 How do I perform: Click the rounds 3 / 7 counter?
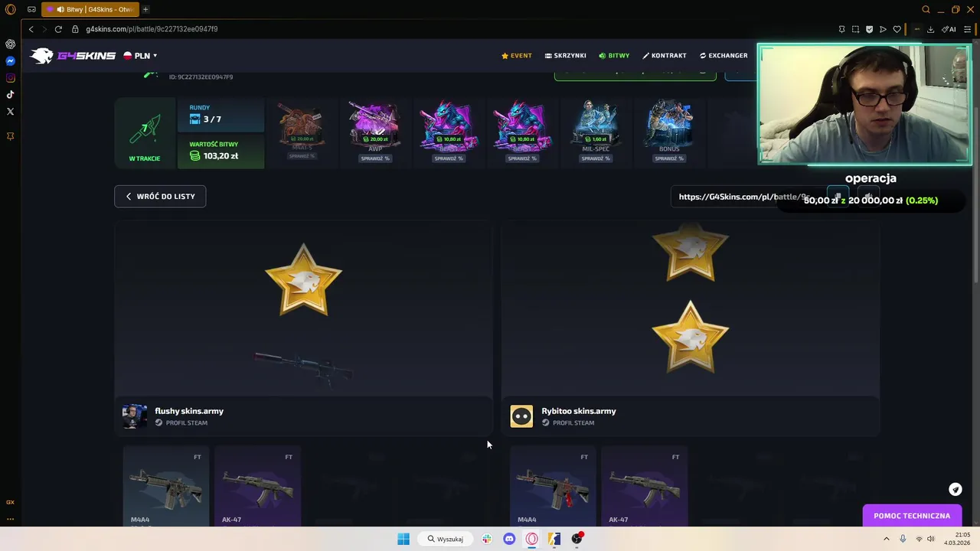(x=212, y=119)
